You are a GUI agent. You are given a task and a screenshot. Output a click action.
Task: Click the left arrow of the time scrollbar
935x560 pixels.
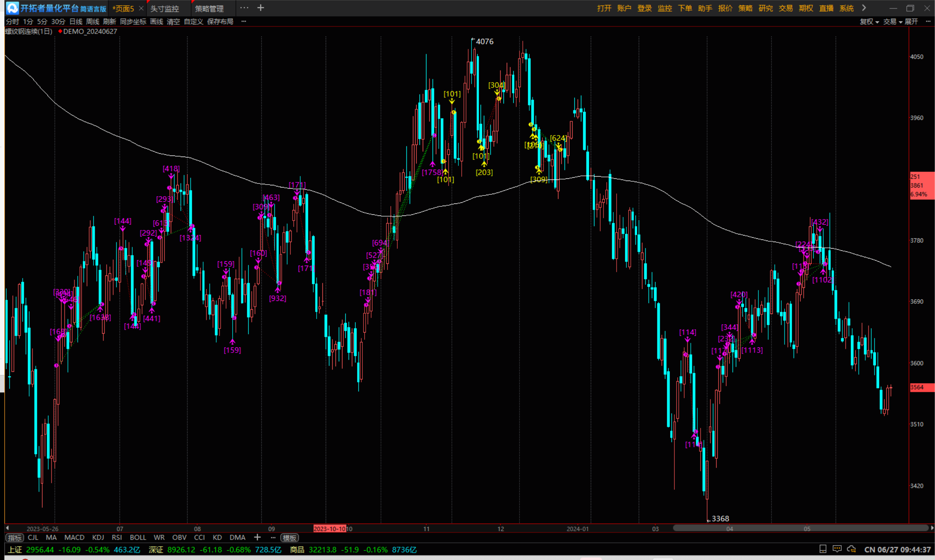[7, 528]
